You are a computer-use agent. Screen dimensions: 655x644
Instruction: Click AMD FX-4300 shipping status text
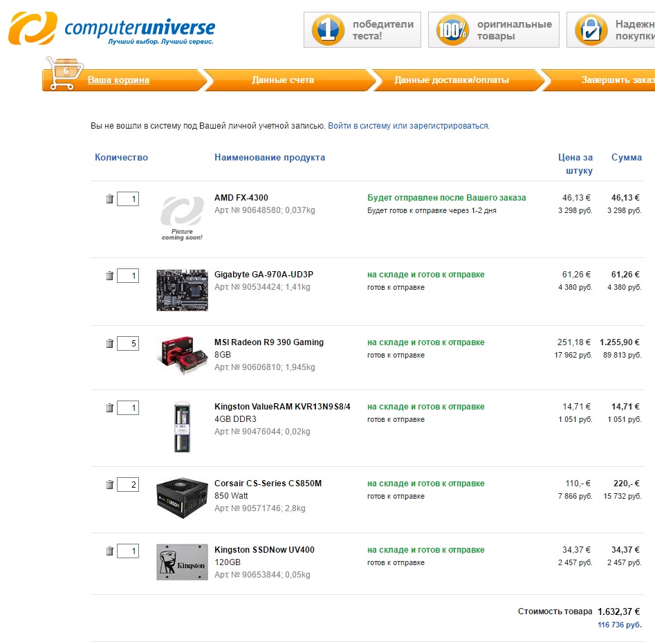point(447,198)
